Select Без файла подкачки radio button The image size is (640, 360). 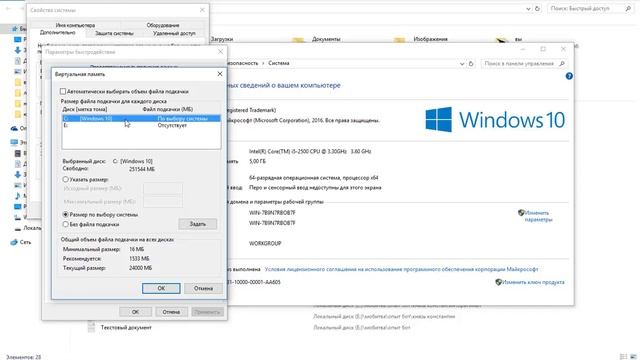pos(65,224)
